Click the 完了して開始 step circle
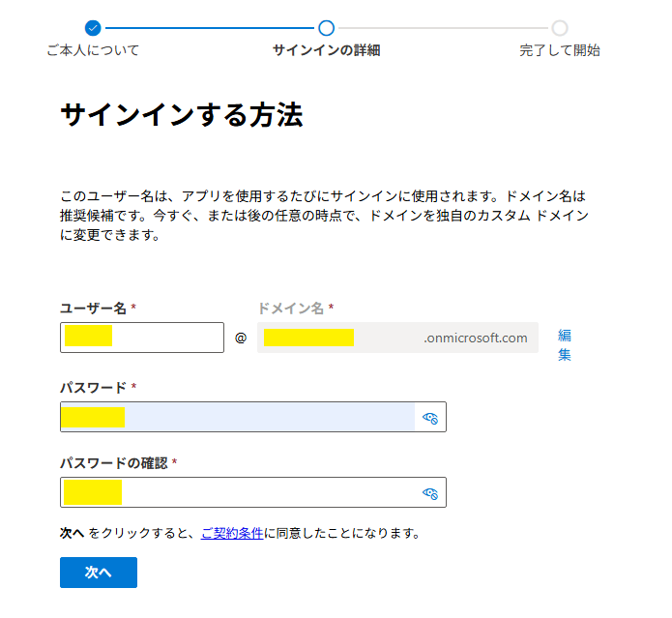The image size is (672, 618). click(560, 28)
